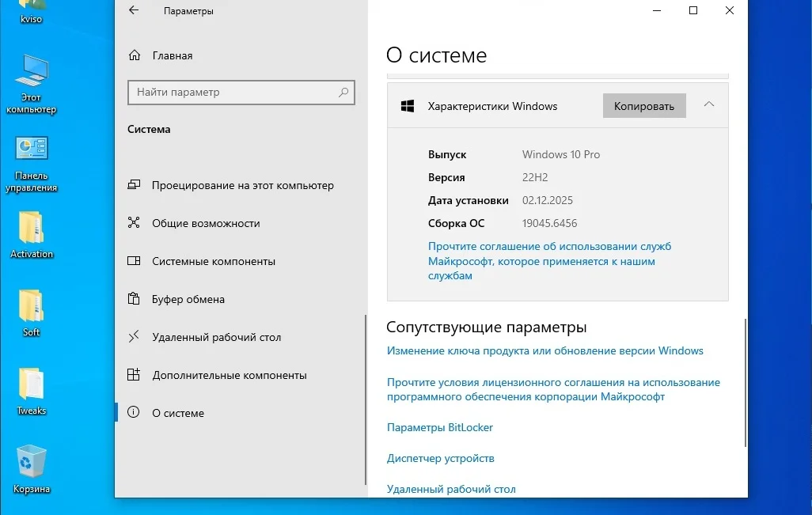Screen dimensions: 812x515
Task: Open Проецирование на этот компьютер page
Action: pos(242,185)
